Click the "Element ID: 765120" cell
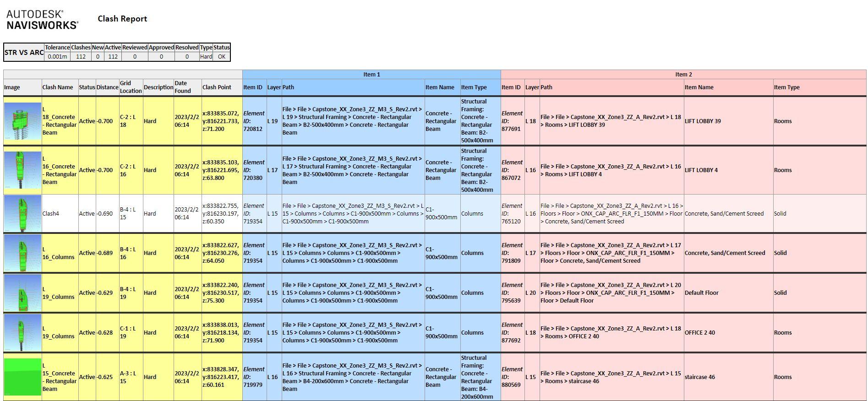 point(513,214)
